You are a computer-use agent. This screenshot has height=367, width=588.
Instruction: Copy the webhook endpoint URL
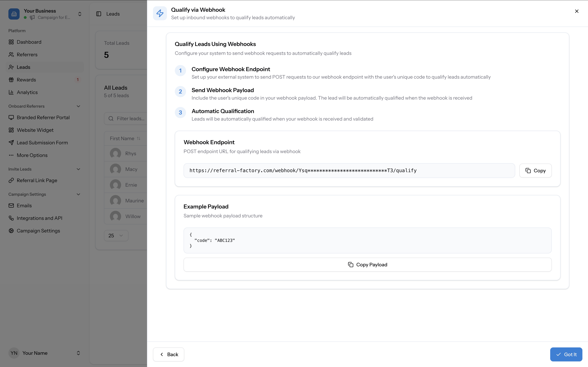[535, 170]
